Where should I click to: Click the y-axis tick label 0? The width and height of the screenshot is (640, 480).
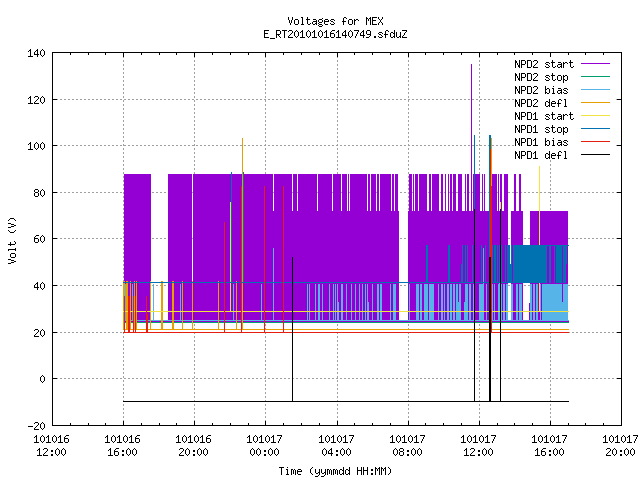click(43, 379)
